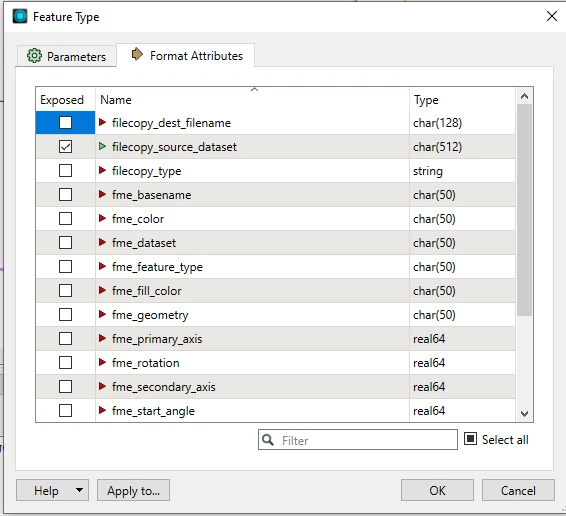Click the Format Attributes tab arrow icon

[x=137, y=55]
